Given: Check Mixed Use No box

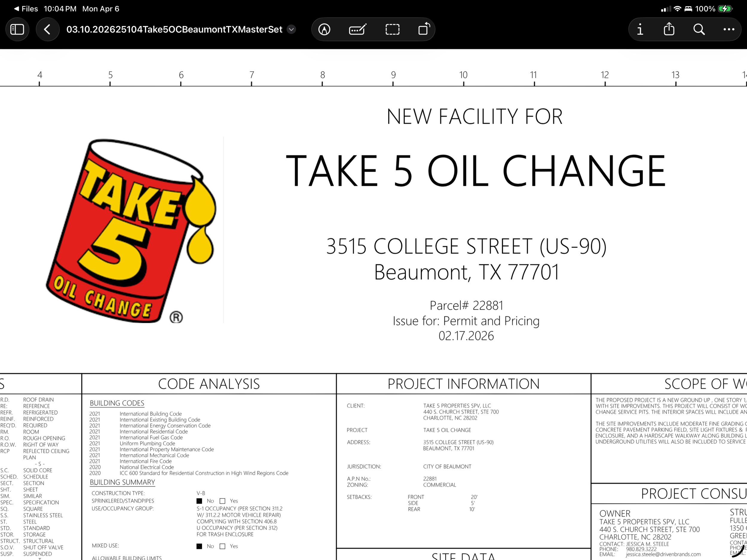Looking at the screenshot, I should [199, 546].
